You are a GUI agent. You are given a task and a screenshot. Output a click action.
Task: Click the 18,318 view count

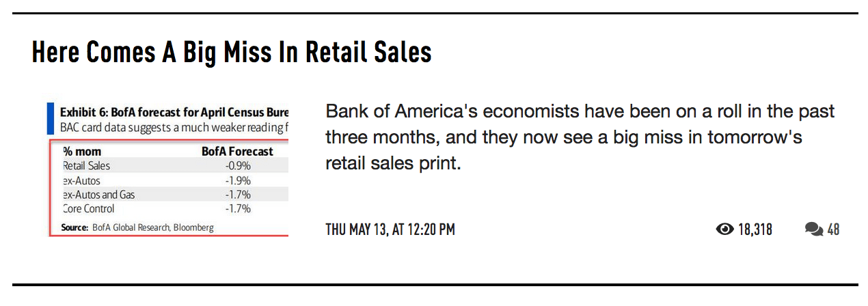pyautogui.click(x=755, y=229)
